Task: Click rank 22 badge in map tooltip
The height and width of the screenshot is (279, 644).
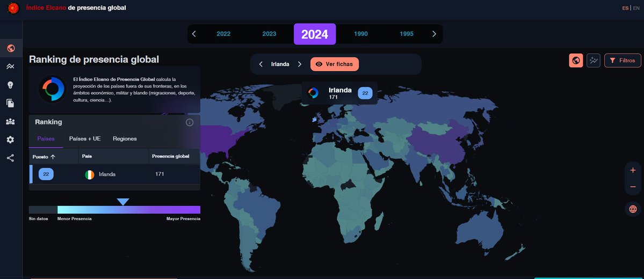Action: [365, 93]
